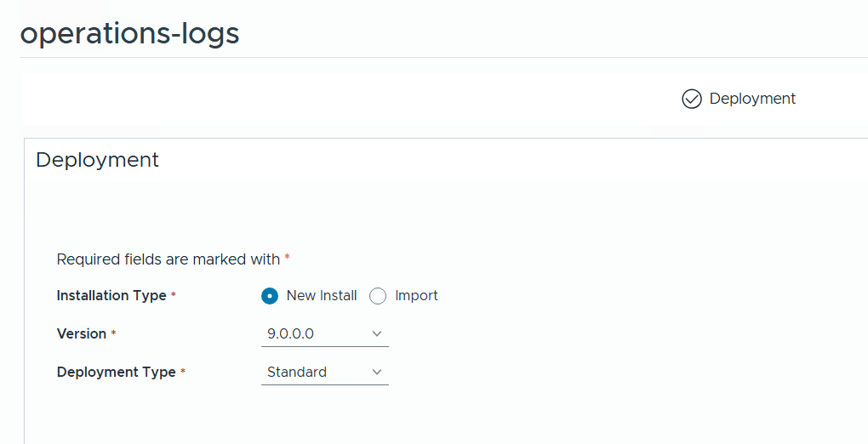Click the 'Standard' selected value
This screenshot has height=444, width=868.
(297, 373)
